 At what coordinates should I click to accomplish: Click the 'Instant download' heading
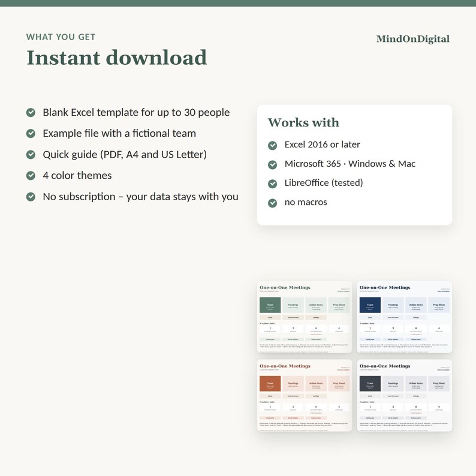click(116, 58)
